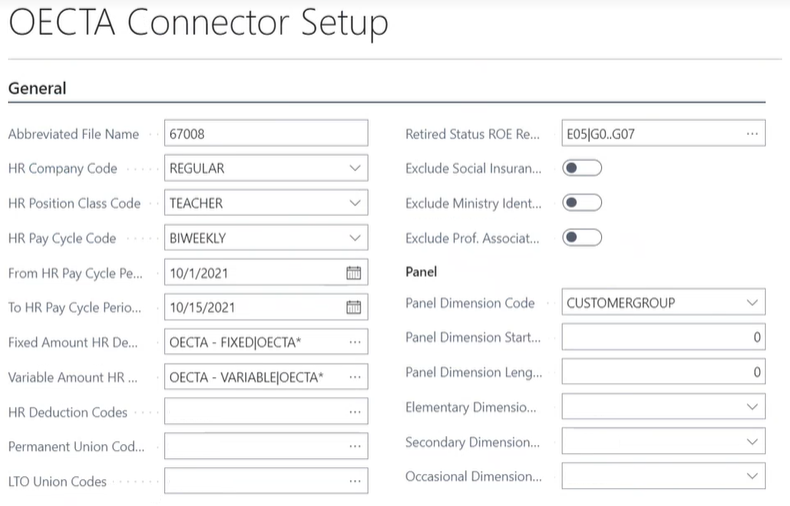
Task: Click the E05|G0..G07 Retired Status value
Action: [x=601, y=134]
